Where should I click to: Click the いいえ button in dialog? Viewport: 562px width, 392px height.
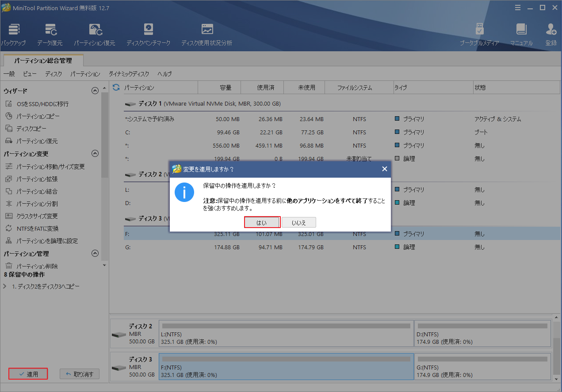pyautogui.click(x=298, y=223)
